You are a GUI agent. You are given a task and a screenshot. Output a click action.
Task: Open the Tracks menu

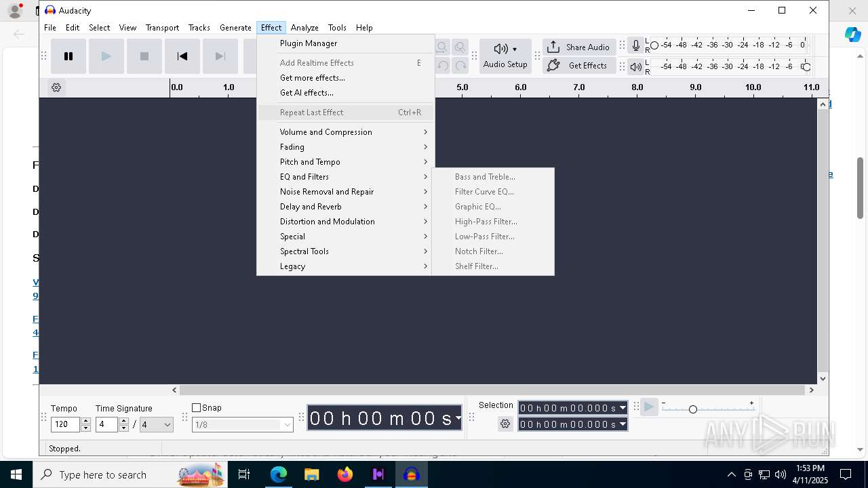199,28
